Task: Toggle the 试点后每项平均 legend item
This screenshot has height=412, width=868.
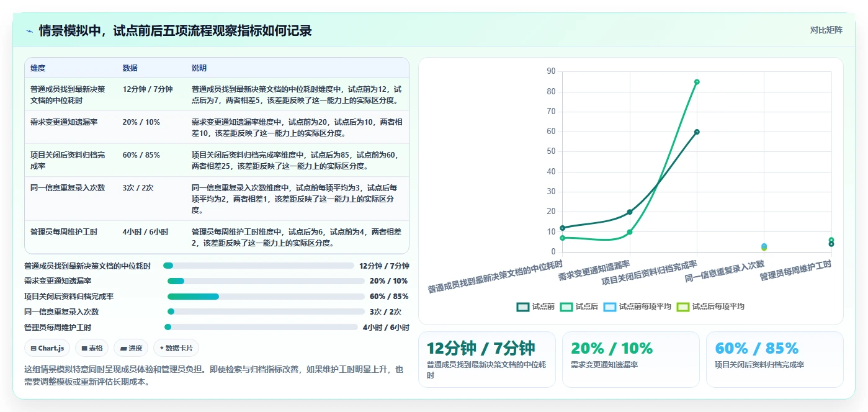Action: [710, 307]
